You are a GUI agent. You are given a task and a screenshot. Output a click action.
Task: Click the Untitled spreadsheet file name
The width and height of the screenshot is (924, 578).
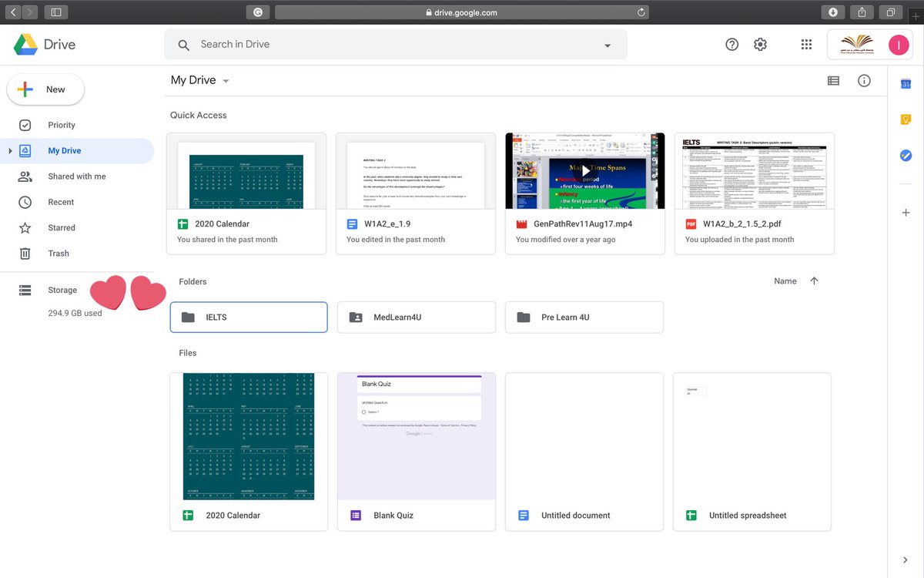(x=748, y=516)
